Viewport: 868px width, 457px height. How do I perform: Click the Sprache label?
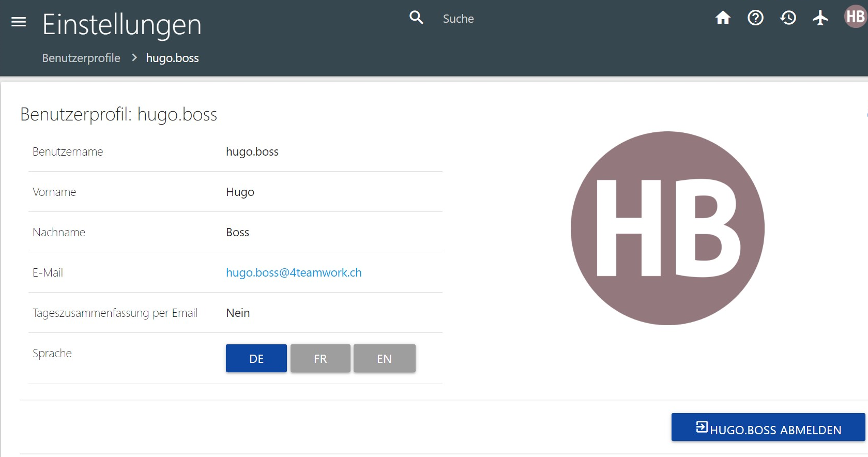click(52, 353)
